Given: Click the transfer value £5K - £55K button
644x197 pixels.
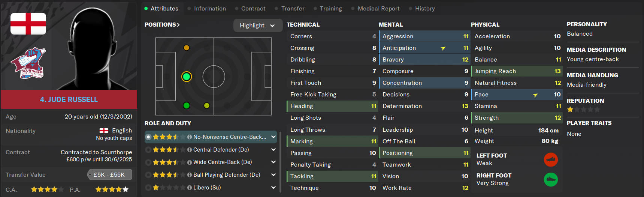Looking at the screenshot, I should [x=109, y=174].
